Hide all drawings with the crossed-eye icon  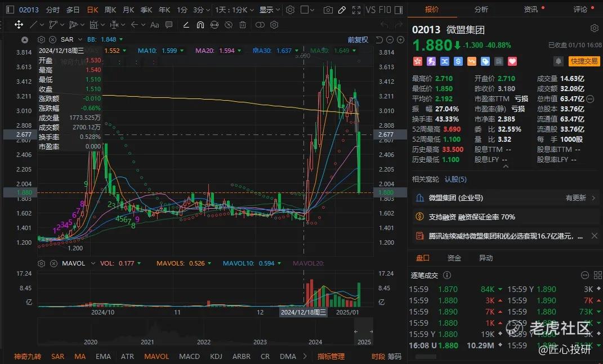229,25
